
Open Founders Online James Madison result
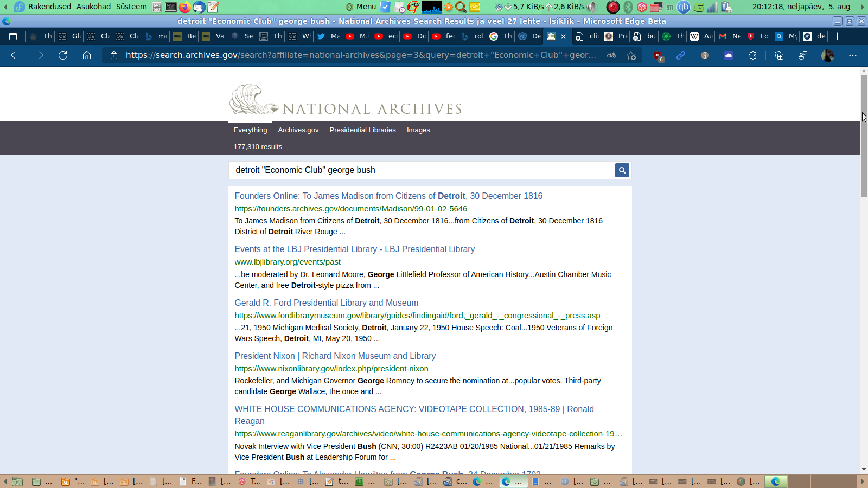pyautogui.click(x=388, y=196)
